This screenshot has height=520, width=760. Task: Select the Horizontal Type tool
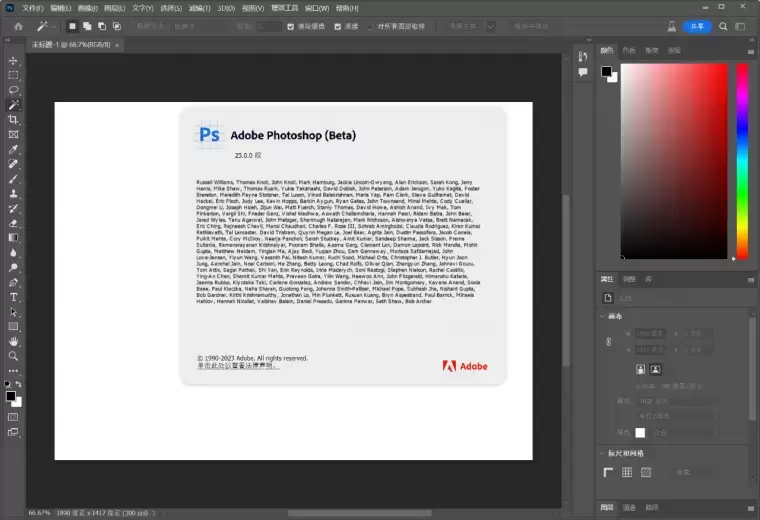click(13, 297)
